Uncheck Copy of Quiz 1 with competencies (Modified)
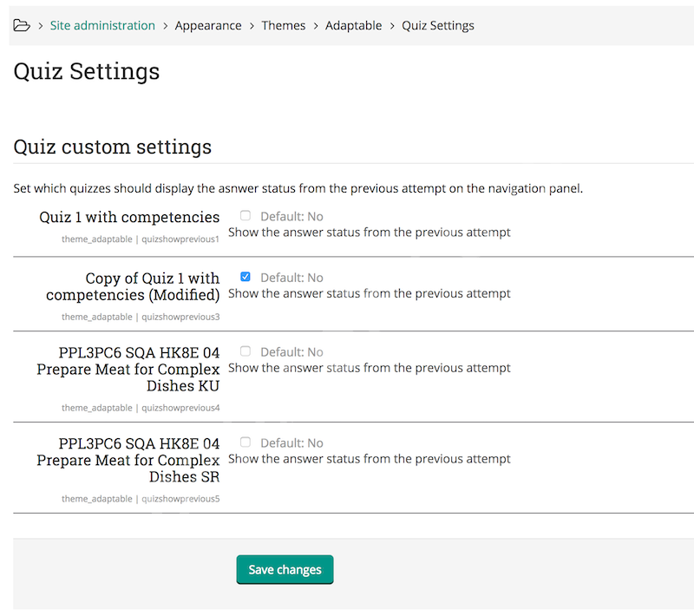The width and height of the screenshot is (694, 616). coord(246,277)
